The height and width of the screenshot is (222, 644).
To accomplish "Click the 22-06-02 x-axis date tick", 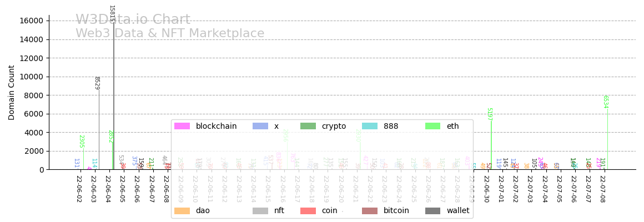I will point(79,189).
